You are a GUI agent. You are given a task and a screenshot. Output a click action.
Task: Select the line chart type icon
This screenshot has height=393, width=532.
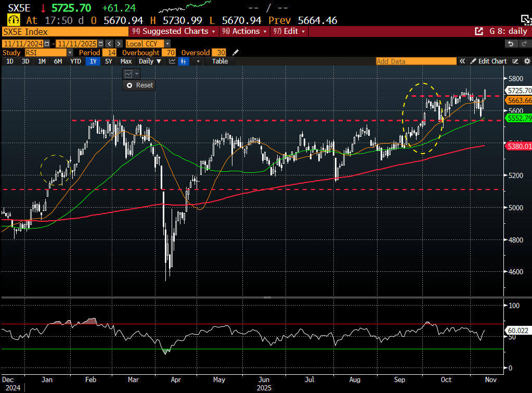coord(173,61)
